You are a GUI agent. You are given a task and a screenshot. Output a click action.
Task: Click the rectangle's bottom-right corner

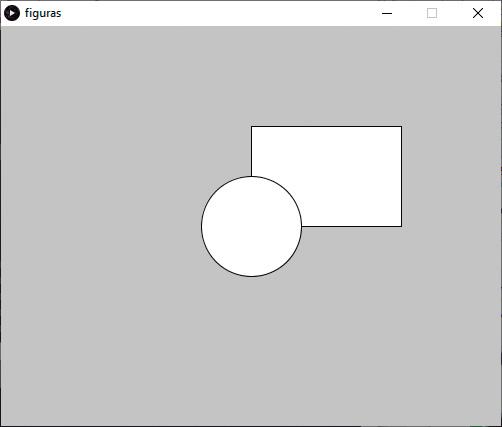pos(402,227)
